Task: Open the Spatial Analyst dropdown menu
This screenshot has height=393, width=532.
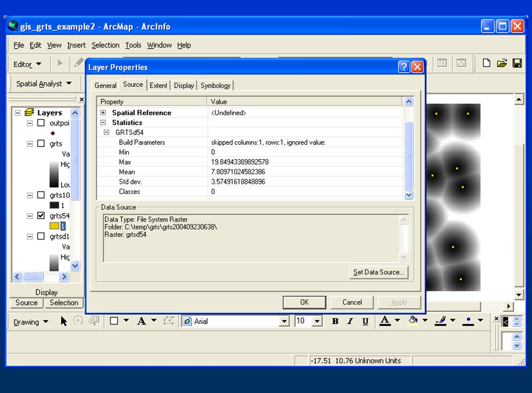Action: coord(44,83)
